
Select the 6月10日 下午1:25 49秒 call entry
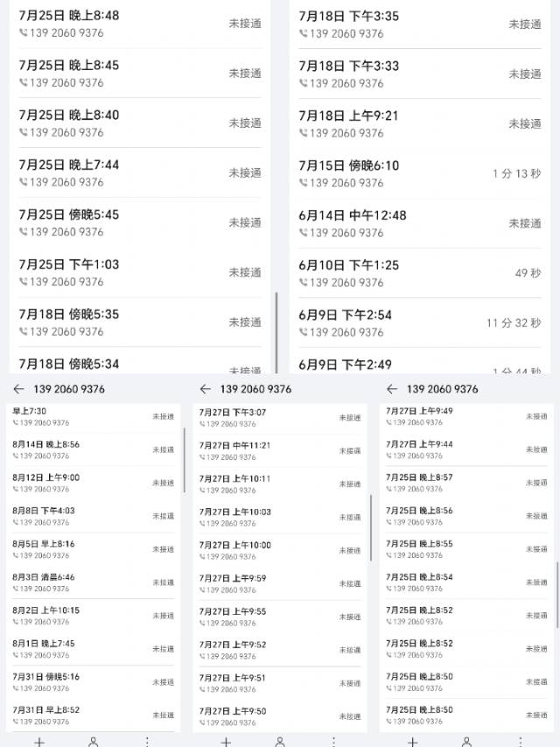[420, 273]
